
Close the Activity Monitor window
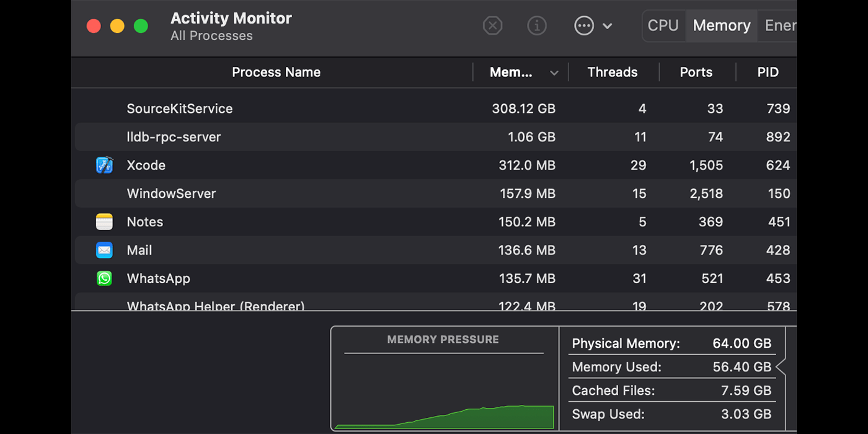[94, 26]
